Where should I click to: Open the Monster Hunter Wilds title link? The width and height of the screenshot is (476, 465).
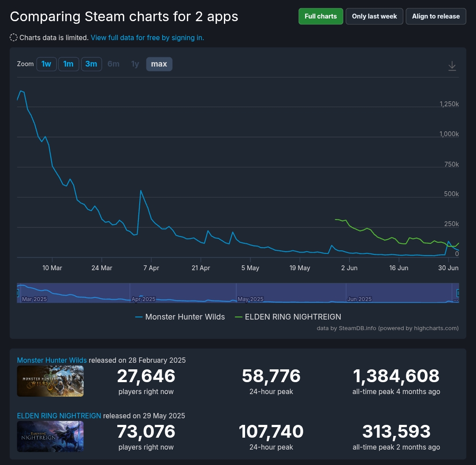click(52, 360)
